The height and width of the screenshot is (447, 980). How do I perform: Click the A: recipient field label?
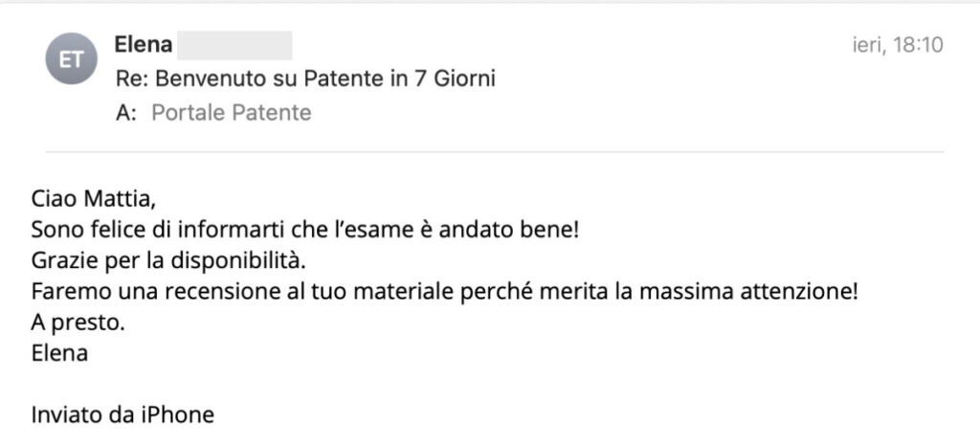(125, 113)
